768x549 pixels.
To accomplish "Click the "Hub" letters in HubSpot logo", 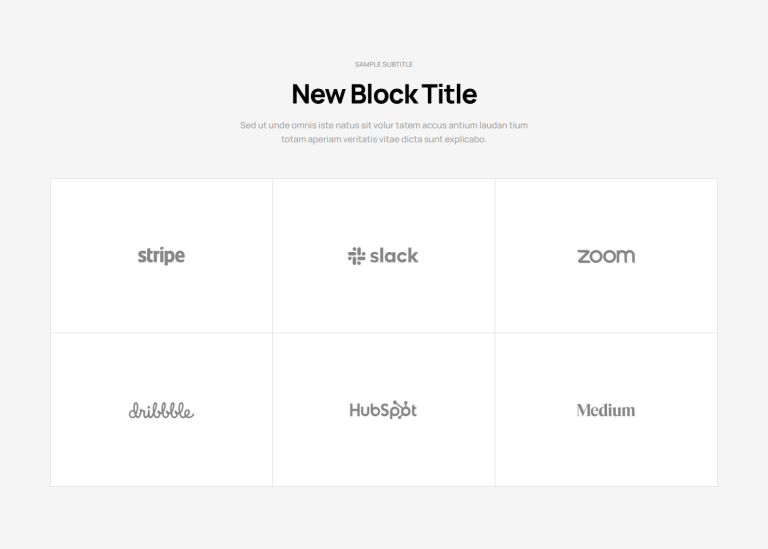I will click(366, 409).
